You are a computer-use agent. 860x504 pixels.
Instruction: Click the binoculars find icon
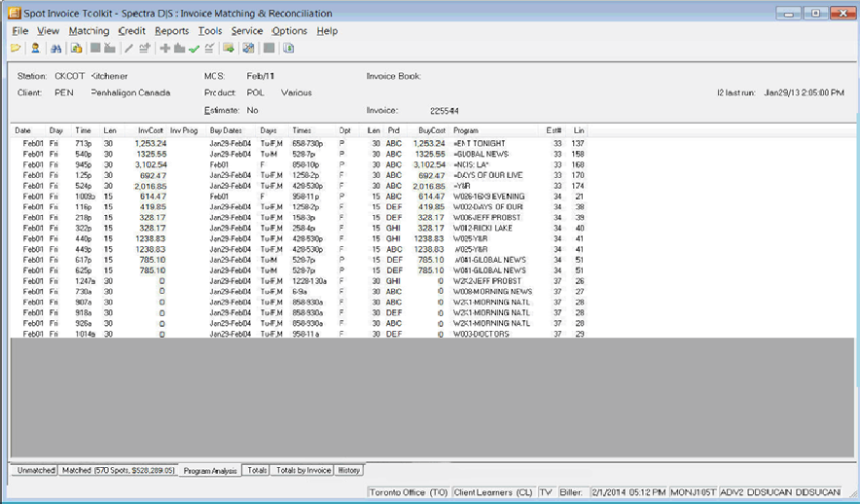pos(56,49)
